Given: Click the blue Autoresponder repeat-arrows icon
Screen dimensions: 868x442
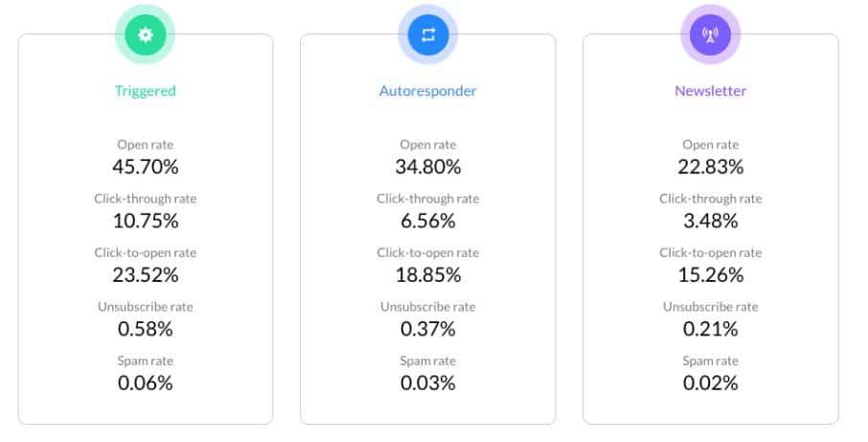Looking at the screenshot, I should click(x=428, y=35).
